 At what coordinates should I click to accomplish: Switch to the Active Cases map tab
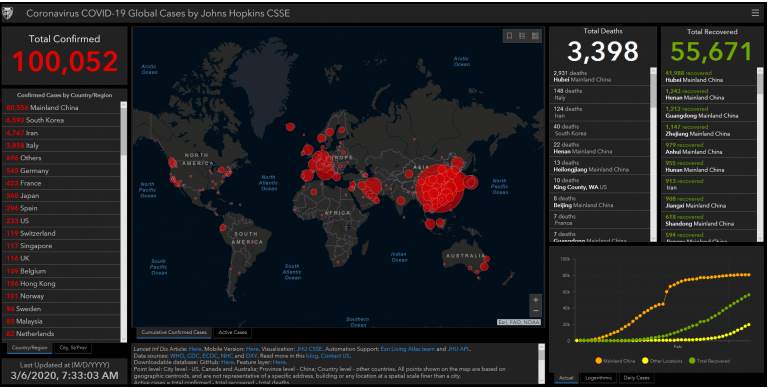(232, 333)
